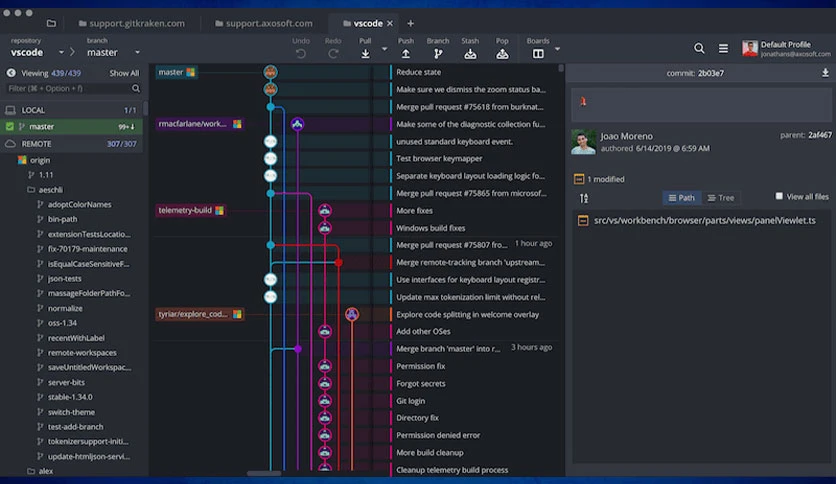Collapse the LOCAL section

pos(72,110)
